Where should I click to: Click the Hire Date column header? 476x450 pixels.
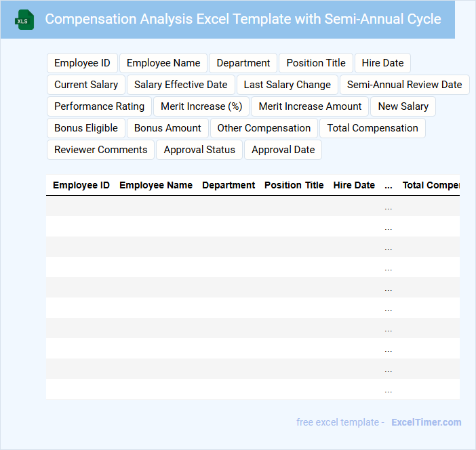(354, 185)
